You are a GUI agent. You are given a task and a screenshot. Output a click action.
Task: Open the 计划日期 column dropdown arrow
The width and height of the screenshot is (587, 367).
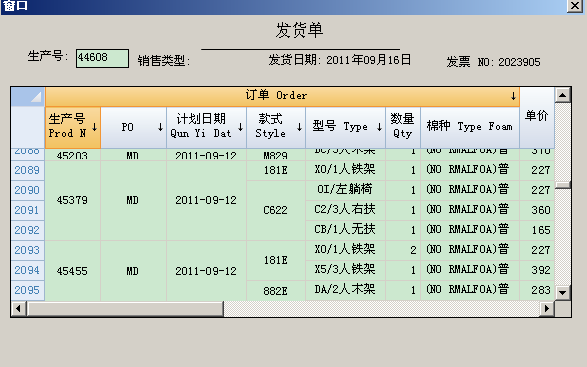pos(240,127)
